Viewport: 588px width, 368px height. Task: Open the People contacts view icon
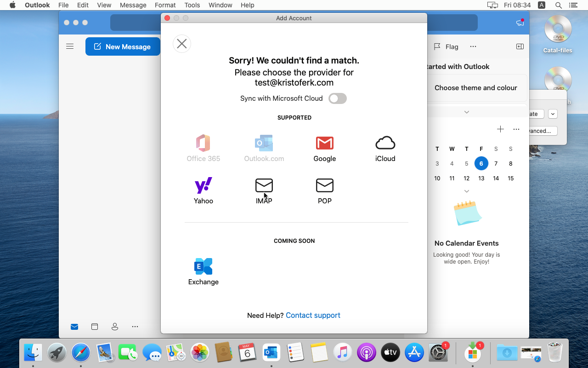115,327
